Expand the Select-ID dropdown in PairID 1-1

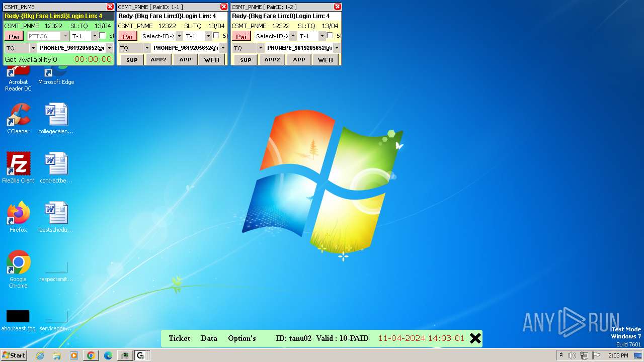point(179,36)
